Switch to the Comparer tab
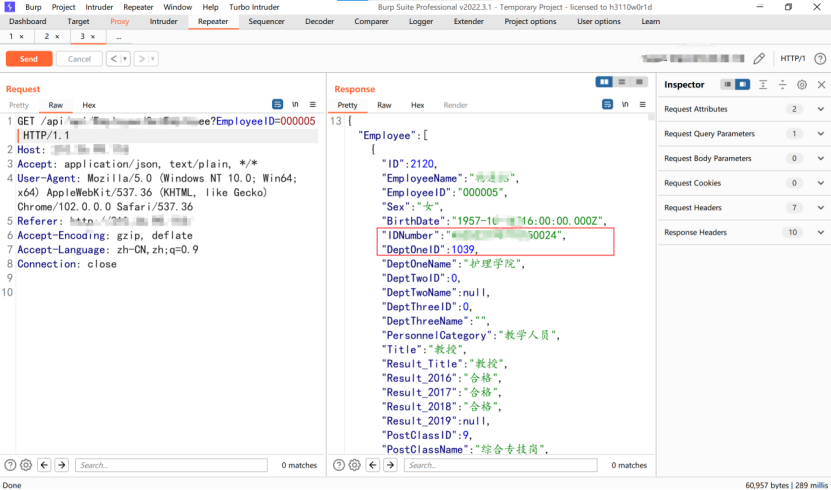The image size is (831, 490). 371,21
